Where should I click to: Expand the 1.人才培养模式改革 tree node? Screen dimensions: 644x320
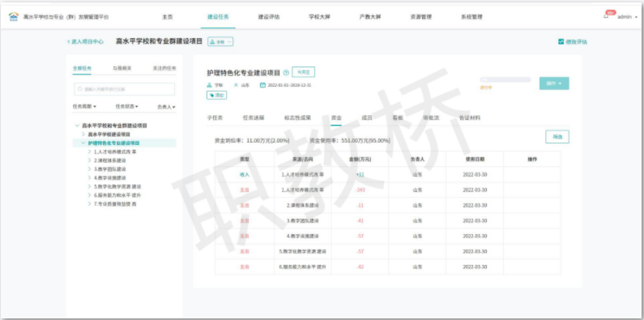pyautogui.click(x=90, y=151)
